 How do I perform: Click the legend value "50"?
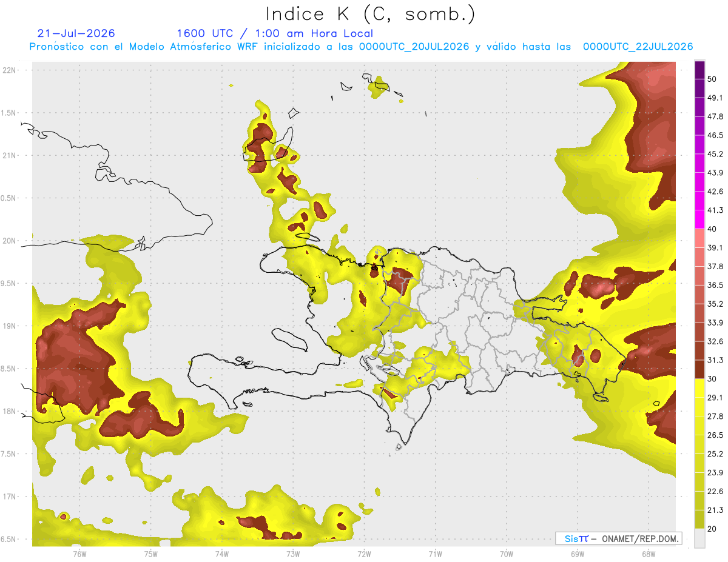coord(712,79)
